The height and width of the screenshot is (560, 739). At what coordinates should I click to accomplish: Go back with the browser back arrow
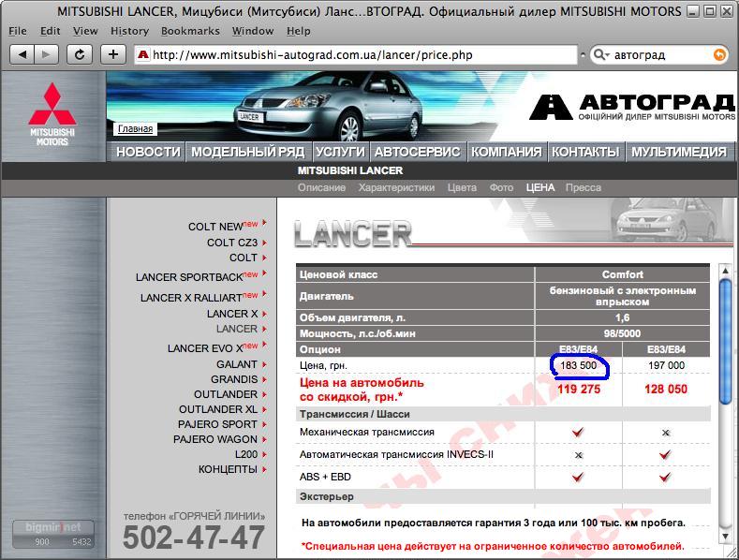(22, 54)
